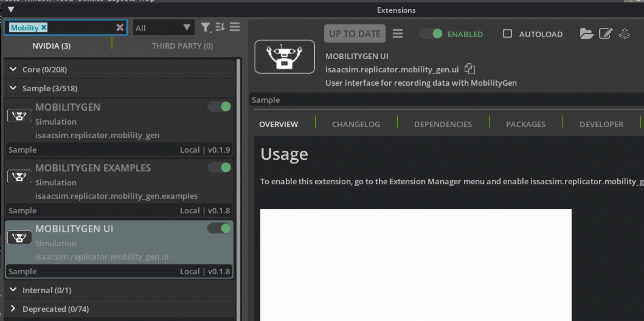Open the DEPENDENCIES tab
The height and width of the screenshot is (321, 644).
[443, 124]
